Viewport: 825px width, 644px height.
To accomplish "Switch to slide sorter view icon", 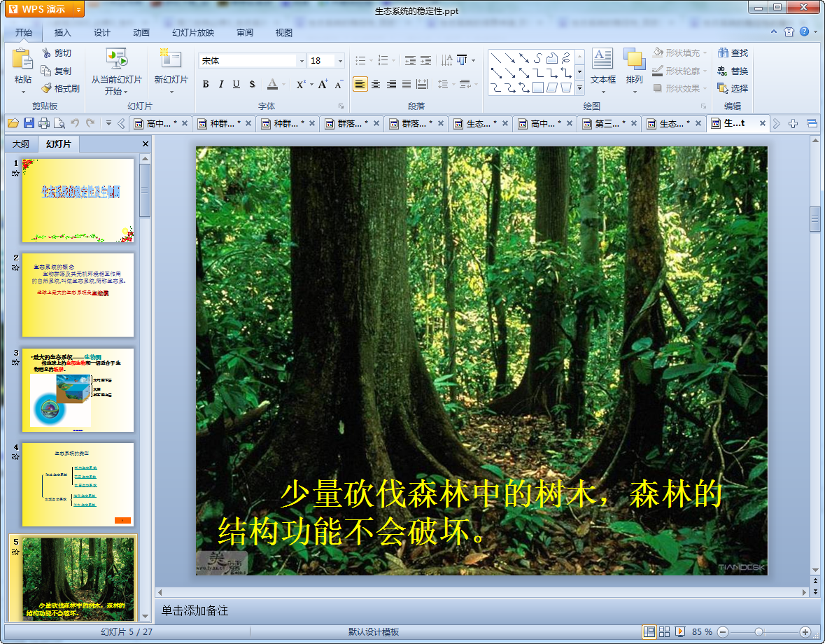I will click(665, 632).
